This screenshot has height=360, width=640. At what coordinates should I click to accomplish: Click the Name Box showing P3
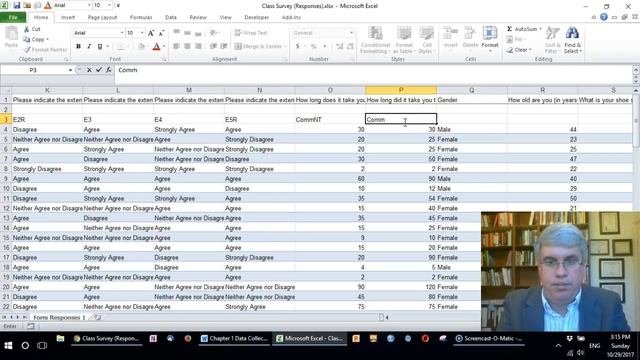pos(33,70)
